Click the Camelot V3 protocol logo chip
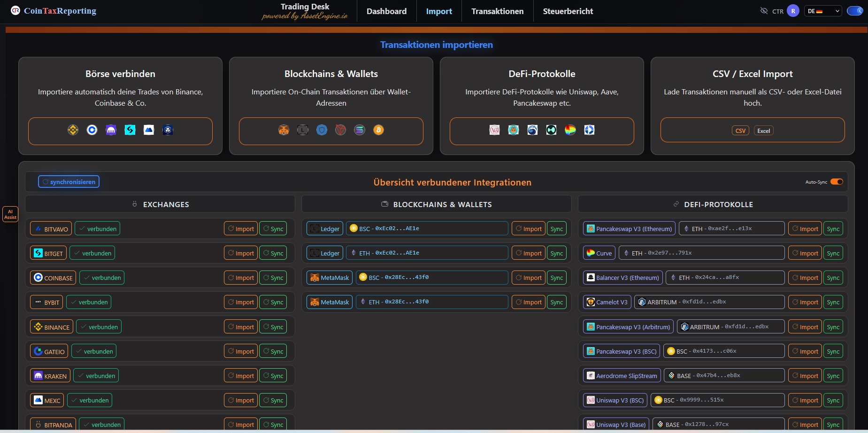The height and width of the screenshot is (433, 868). click(607, 302)
